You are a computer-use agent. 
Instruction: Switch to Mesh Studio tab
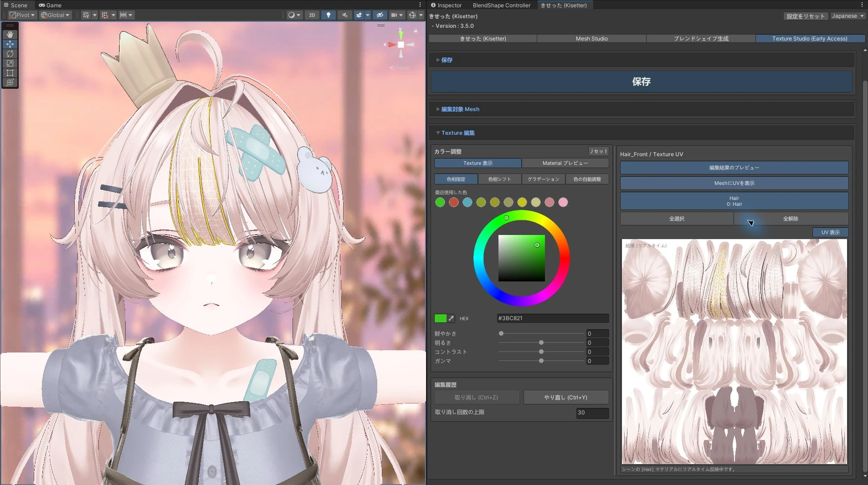coord(591,39)
